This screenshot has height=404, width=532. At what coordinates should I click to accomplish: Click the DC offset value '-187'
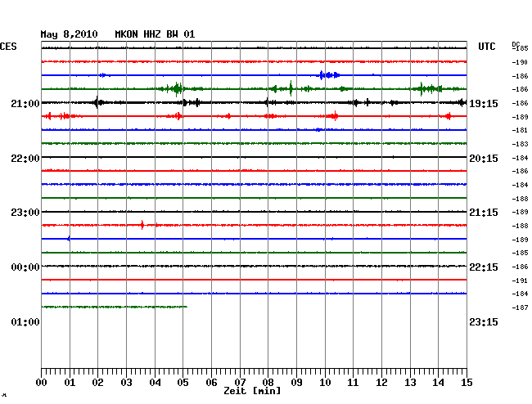point(520,307)
